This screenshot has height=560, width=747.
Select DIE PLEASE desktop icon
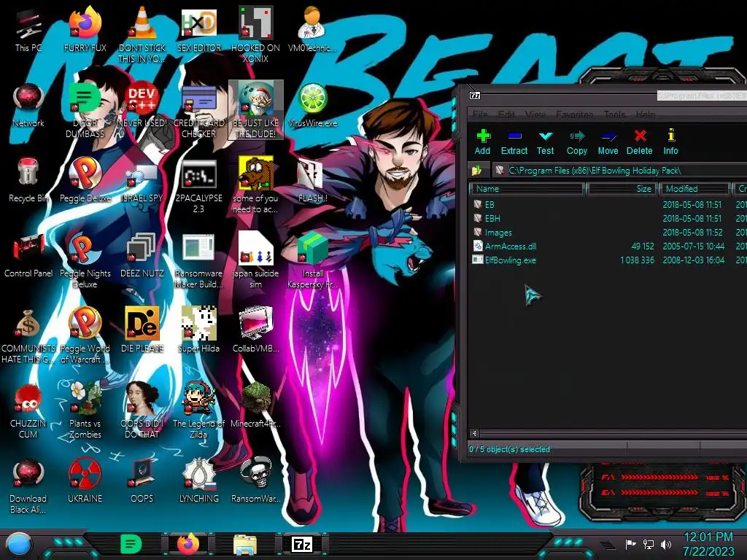[x=142, y=330]
